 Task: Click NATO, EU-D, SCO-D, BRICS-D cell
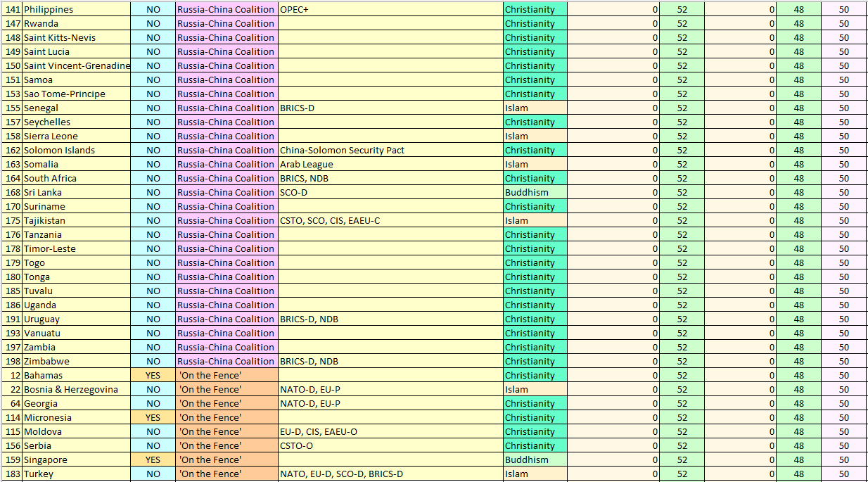pyautogui.click(x=390, y=474)
